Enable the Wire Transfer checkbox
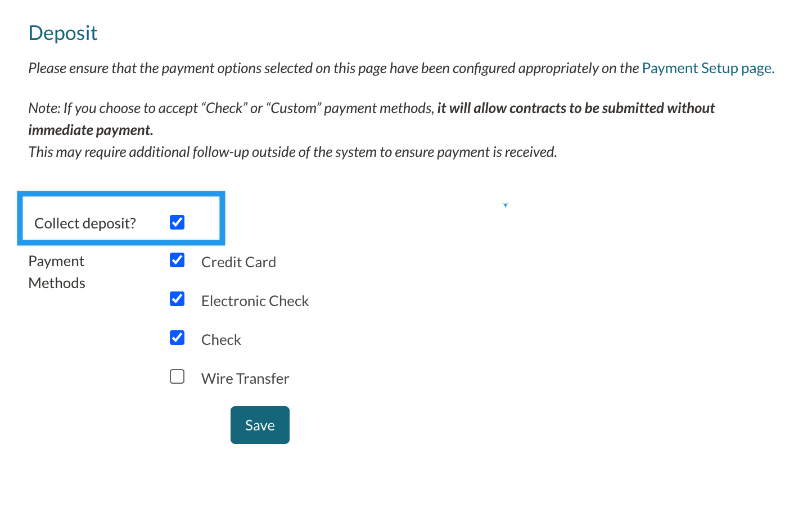The width and height of the screenshot is (812, 512). point(177,376)
